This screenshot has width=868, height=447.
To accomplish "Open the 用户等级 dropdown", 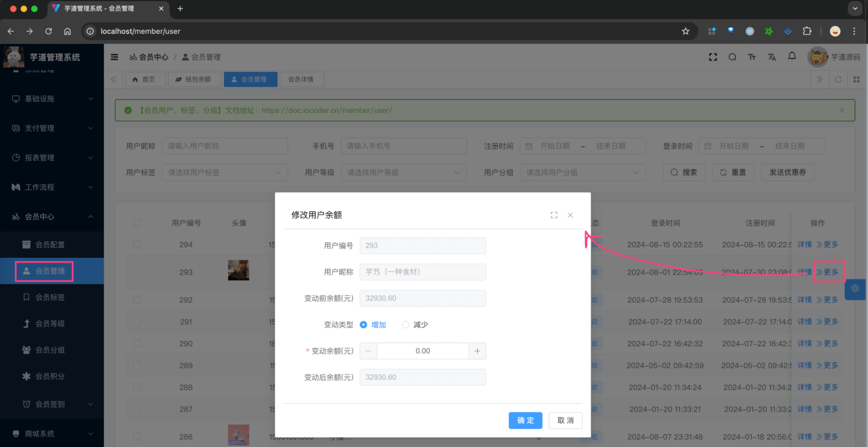I will [x=403, y=172].
